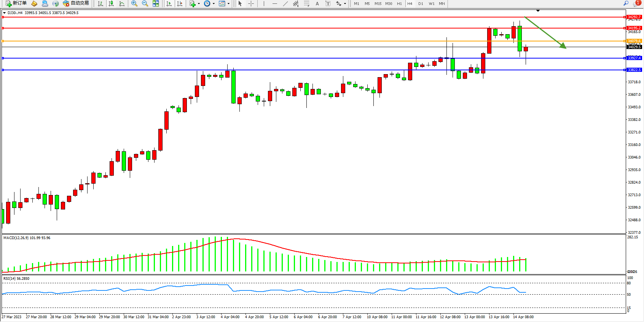Image resolution: width=644 pixels, height=322 pixels.
Task: Switch chart to line chart mode
Action: 122,3
